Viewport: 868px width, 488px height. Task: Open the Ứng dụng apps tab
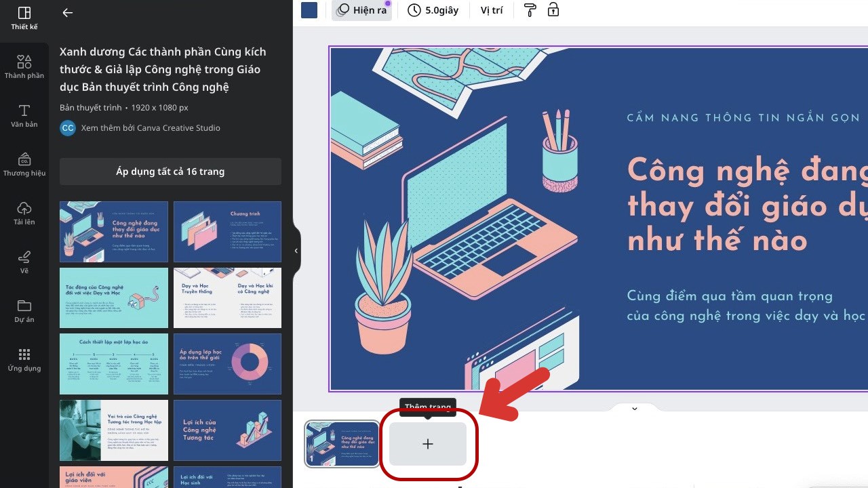point(24,360)
